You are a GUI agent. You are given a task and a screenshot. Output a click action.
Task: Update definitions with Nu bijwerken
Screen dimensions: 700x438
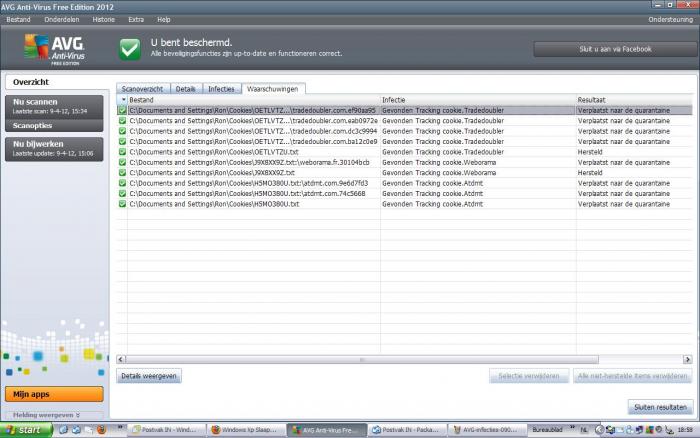coord(54,149)
